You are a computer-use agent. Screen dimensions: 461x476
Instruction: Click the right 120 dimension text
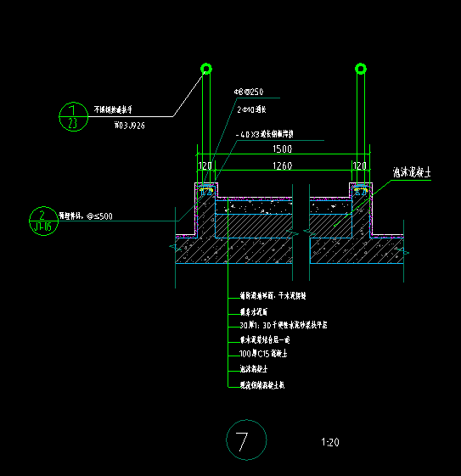pyautogui.click(x=360, y=165)
